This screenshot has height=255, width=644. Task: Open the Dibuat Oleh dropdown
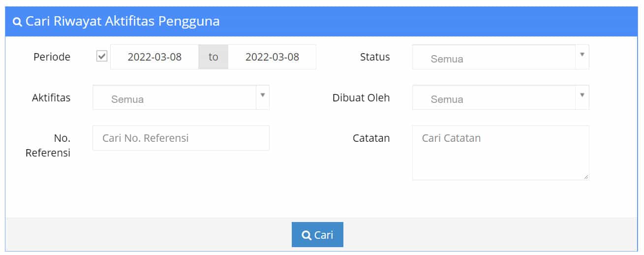click(x=493, y=97)
